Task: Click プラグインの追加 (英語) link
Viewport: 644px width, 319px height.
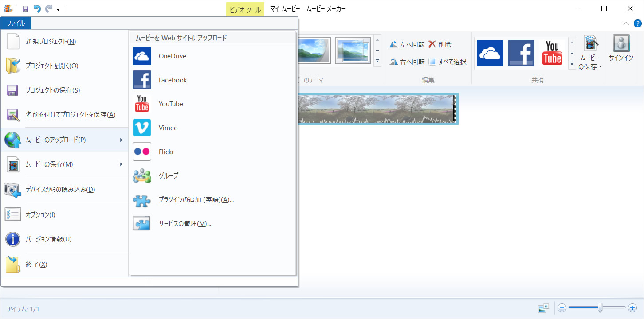Action: pos(196,200)
